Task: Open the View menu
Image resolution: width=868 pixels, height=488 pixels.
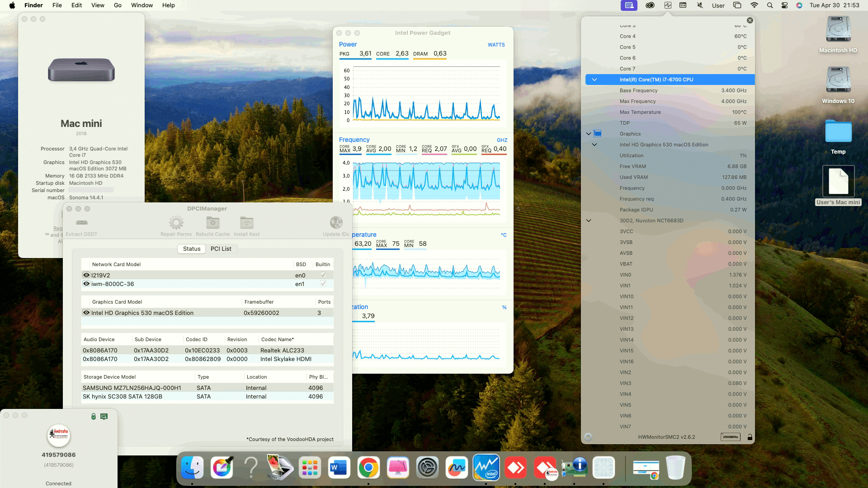Action: 98,5
